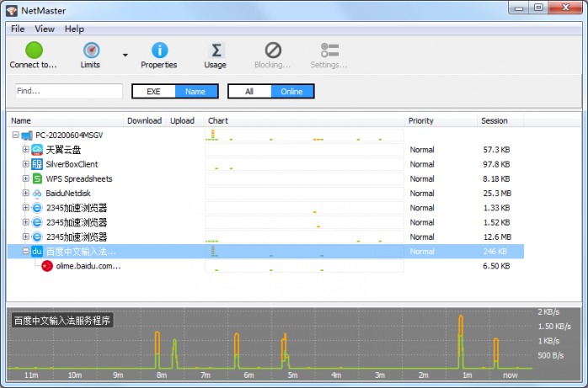Show All processes
The width and height of the screenshot is (588, 388).
[x=249, y=92]
